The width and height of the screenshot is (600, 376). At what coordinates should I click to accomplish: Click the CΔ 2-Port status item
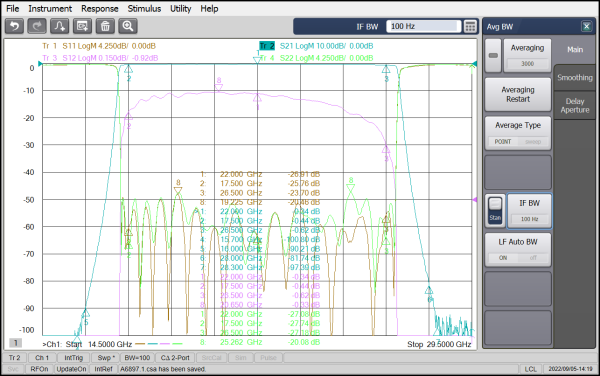tap(175, 358)
